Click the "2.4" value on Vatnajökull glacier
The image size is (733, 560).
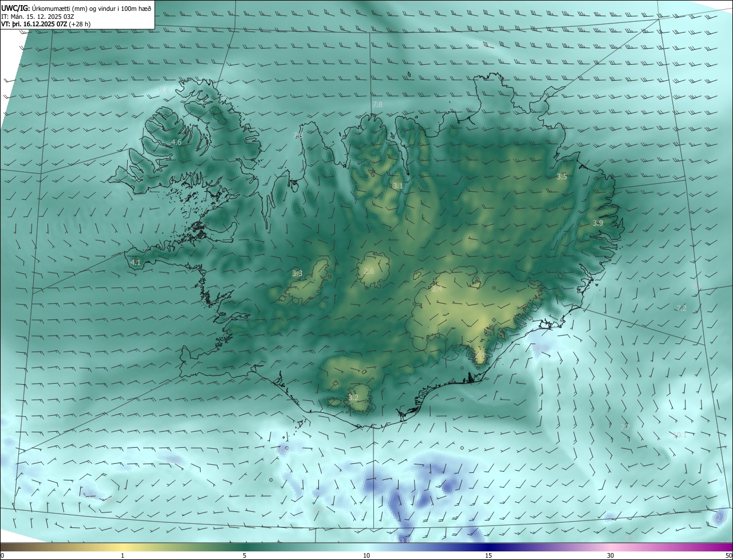pyautogui.click(x=437, y=290)
